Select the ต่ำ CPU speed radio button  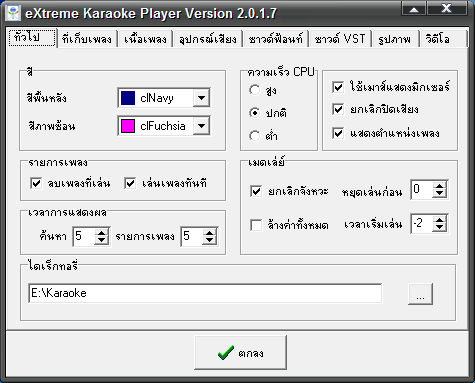pos(255,136)
